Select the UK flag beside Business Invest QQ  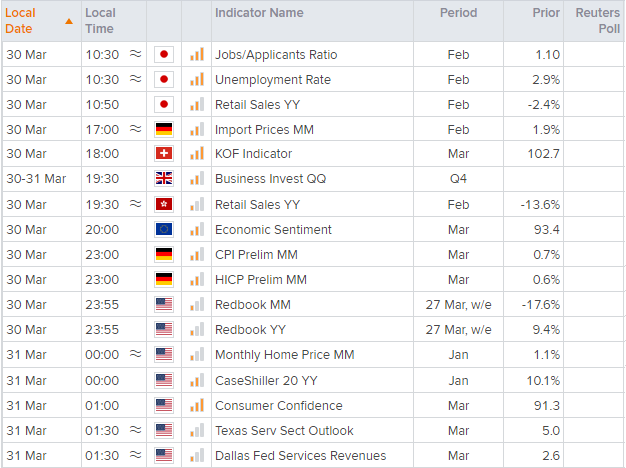point(164,179)
